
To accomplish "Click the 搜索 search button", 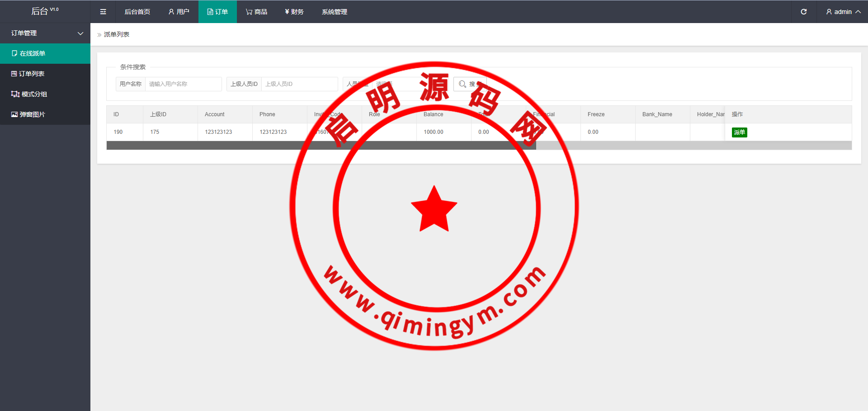I will coord(469,84).
